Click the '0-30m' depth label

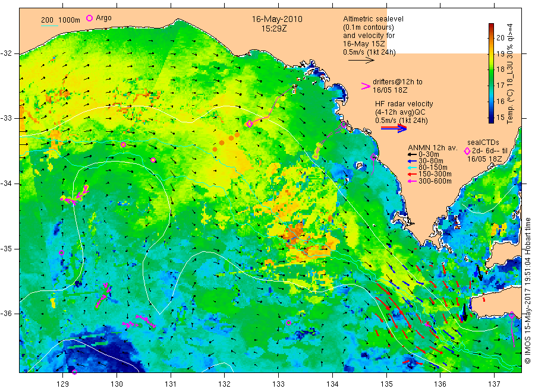coord(429,154)
